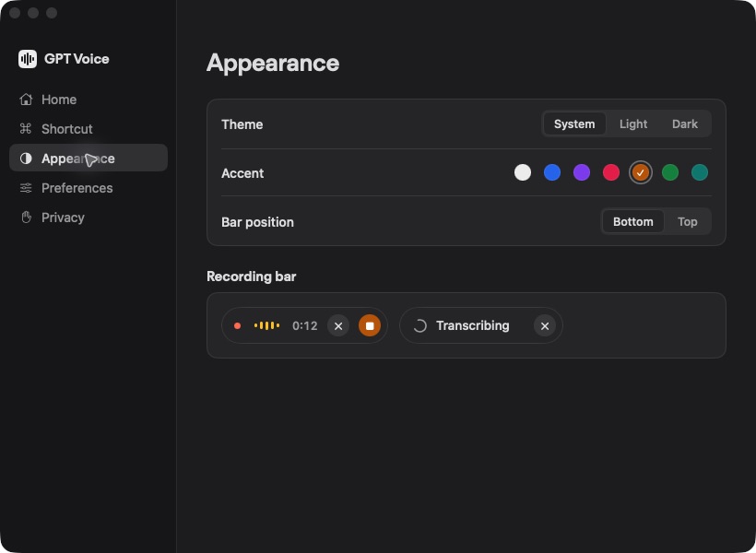Set bar position to Bottom
The image size is (756, 553).
pyautogui.click(x=633, y=222)
